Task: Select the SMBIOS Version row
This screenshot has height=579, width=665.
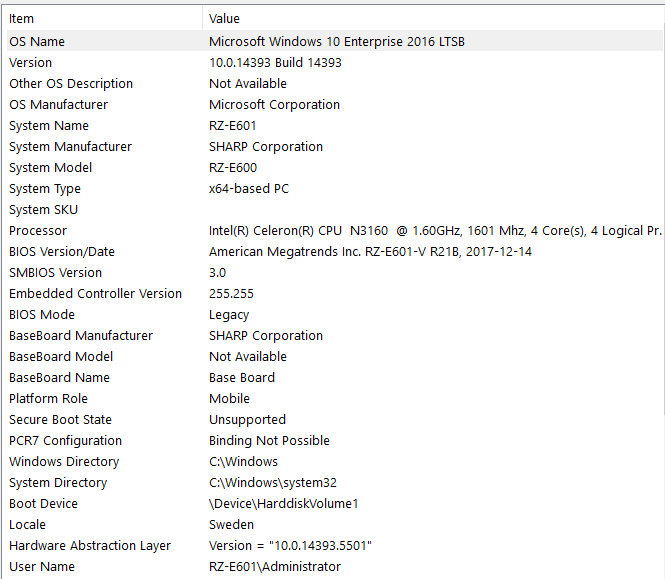Action: coord(56,273)
